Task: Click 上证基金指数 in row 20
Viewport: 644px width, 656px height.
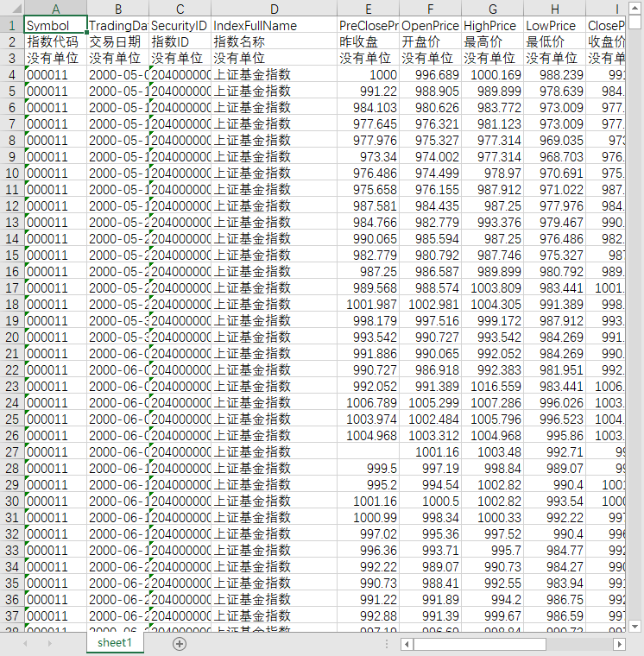Action: pyautogui.click(x=274, y=337)
